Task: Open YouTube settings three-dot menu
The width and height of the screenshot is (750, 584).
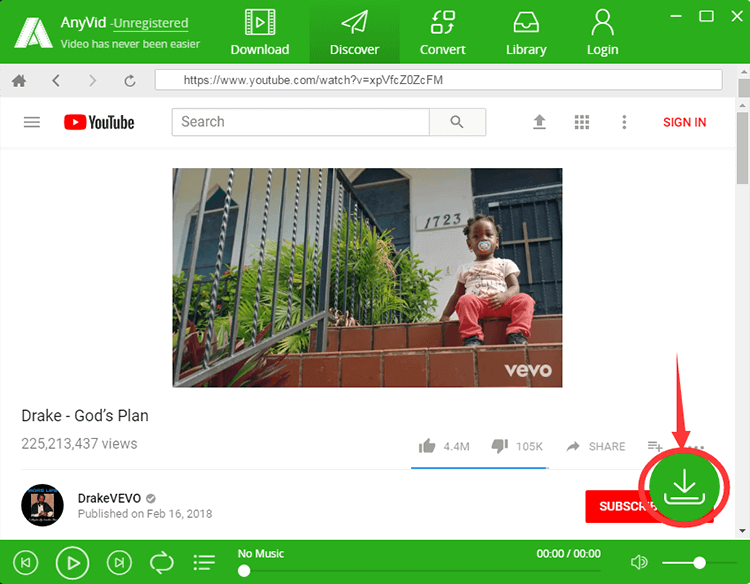Action: point(624,122)
